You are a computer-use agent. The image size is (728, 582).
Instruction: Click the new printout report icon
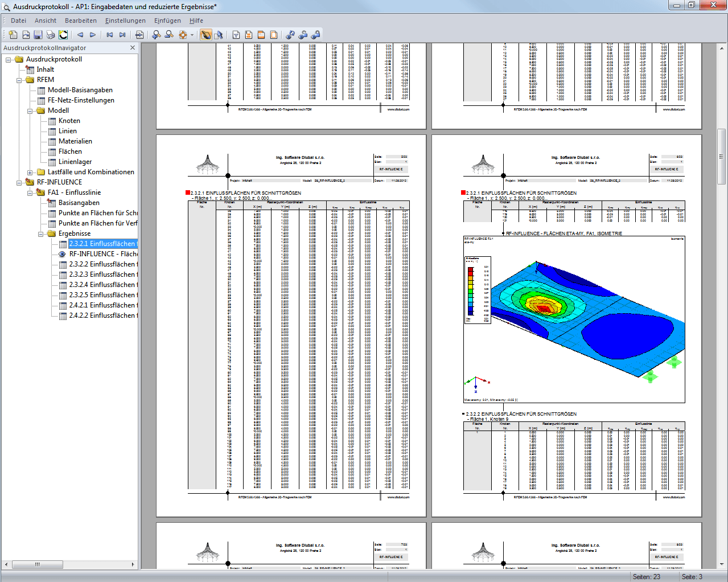13,35
